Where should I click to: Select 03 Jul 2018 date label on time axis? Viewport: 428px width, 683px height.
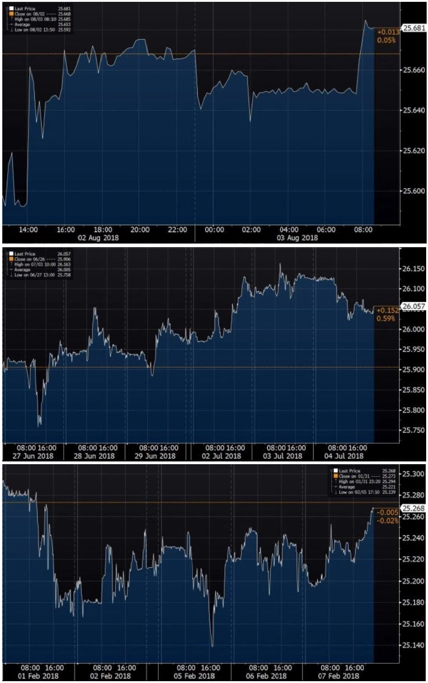(x=286, y=456)
